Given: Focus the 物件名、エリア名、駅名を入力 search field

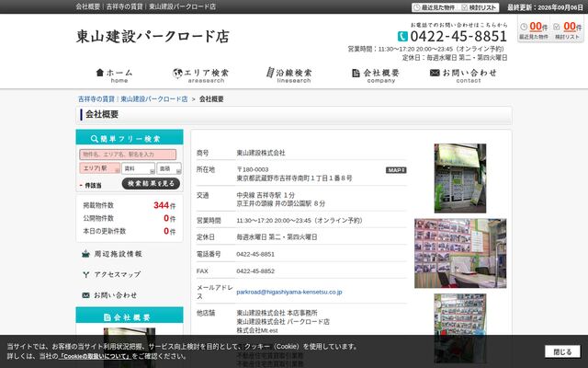Looking at the screenshot, I should pyautogui.click(x=128, y=155).
